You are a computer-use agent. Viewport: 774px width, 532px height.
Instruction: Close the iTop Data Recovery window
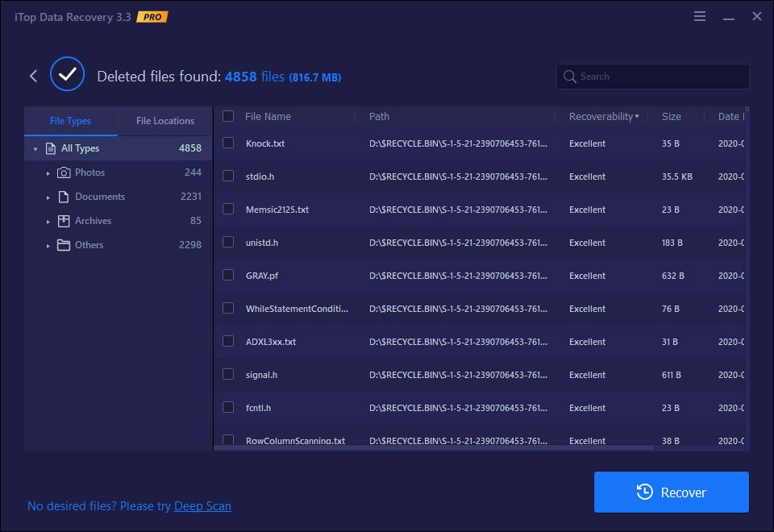click(757, 16)
